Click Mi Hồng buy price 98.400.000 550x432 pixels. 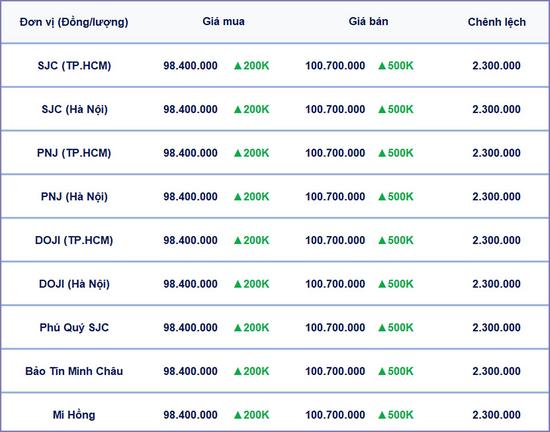click(190, 415)
